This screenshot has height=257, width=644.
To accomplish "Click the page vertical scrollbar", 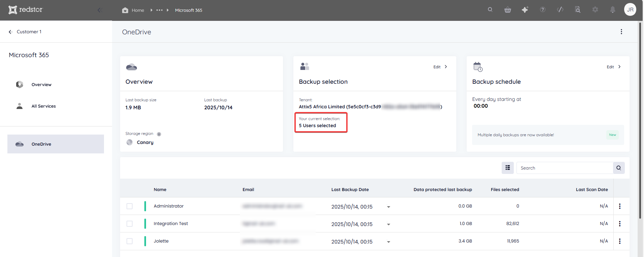I will click(x=640, y=120).
